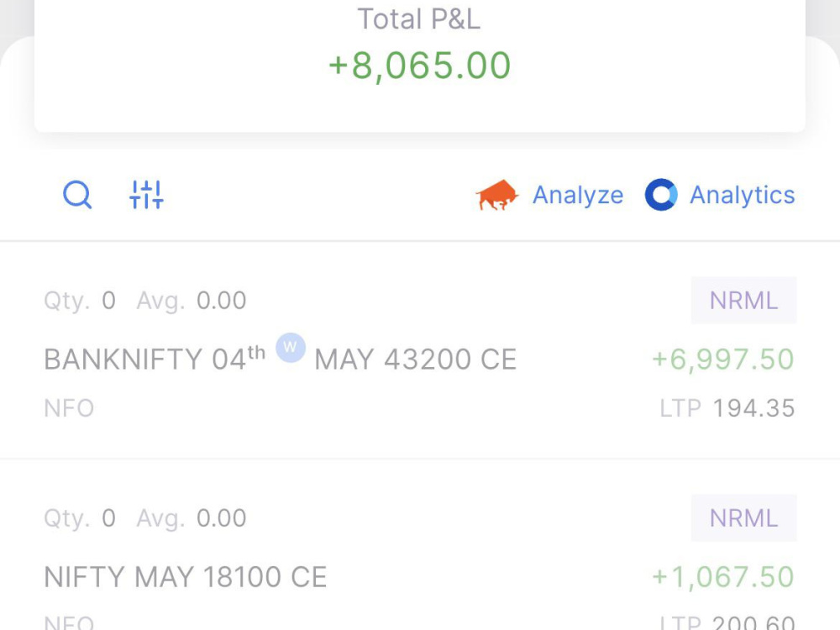Select the LTP 200.60 value
Image resolution: width=840 pixels, height=630 pixels.
pyautogui.click(x=727, y=622)
